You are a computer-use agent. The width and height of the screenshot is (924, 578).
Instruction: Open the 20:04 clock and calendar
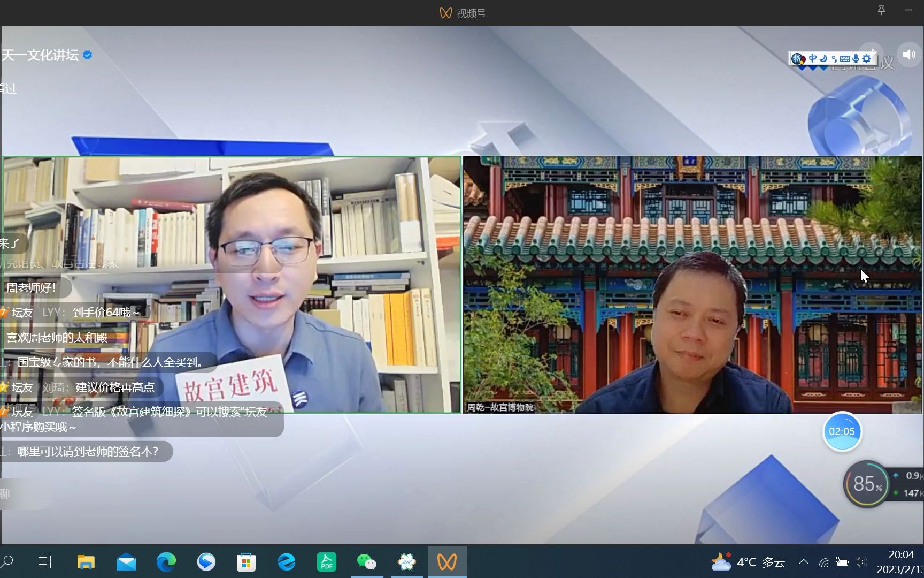pos(900,562)
